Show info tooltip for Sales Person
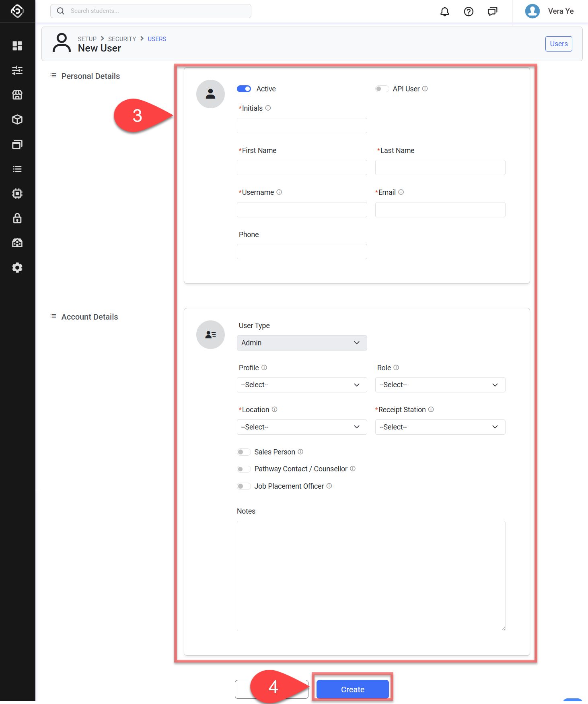The image size is (588, 704). 300,452
